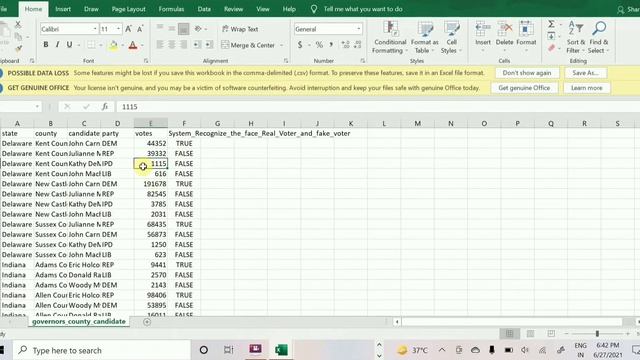Click the AutoSum sigma icon
Image resolution: width=640 pixels, height=360 pixels.
(551, 24)
